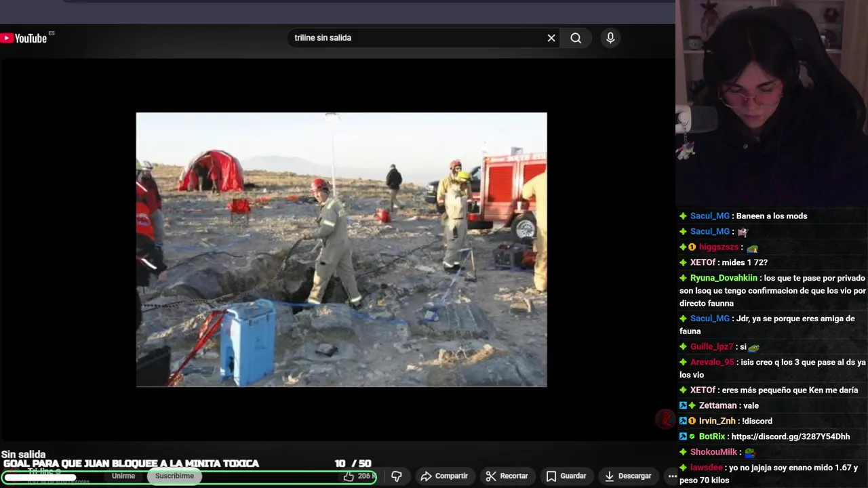Click the '10 / 50' goal counter
Image resolution: width=868 pixels, height=488 pixels.
[353, 464]
